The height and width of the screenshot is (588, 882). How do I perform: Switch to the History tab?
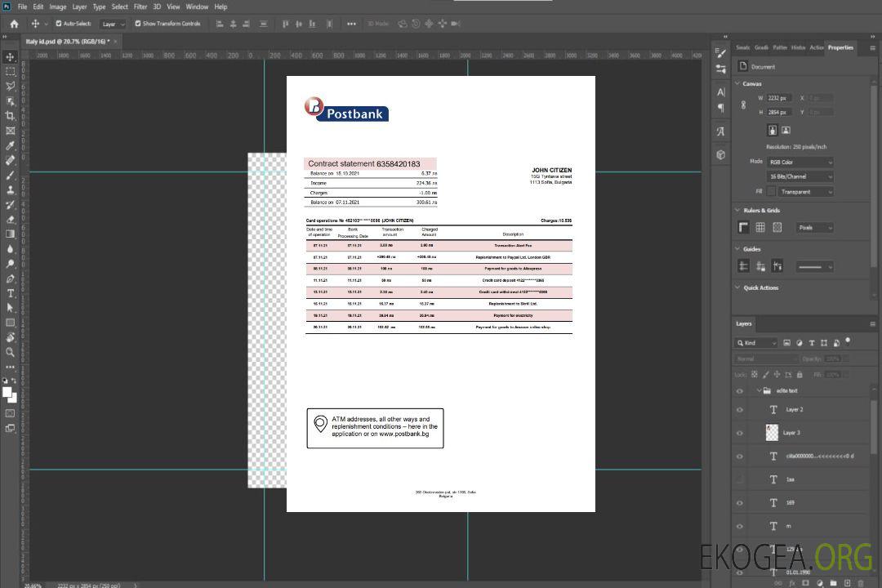click(798, 48)
